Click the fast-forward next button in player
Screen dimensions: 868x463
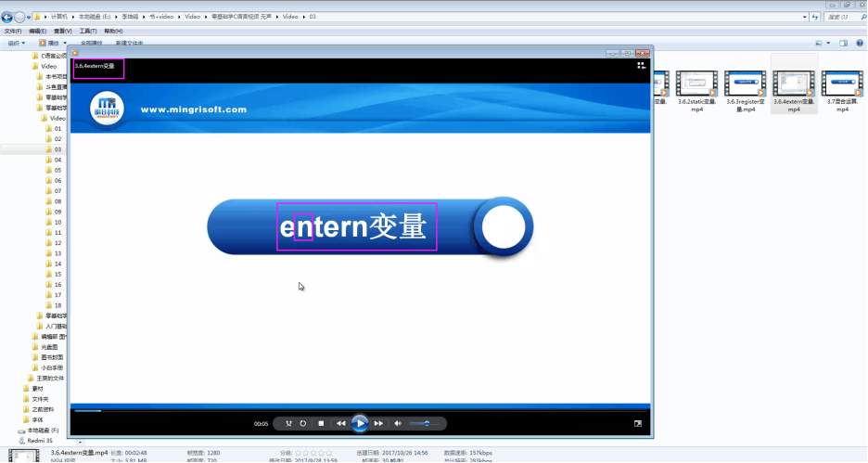point(378,424)
